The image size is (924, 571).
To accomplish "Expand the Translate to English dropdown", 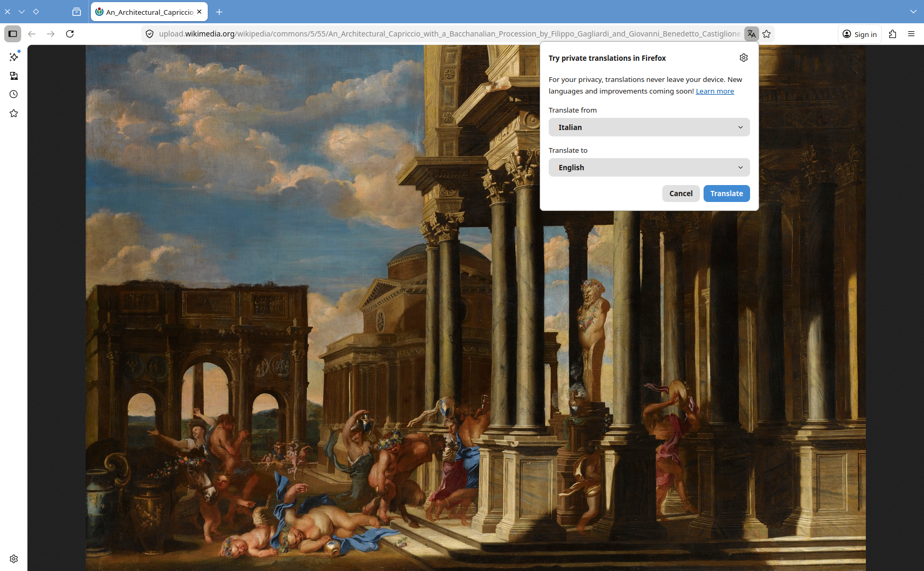I will [x=649, y=168].
